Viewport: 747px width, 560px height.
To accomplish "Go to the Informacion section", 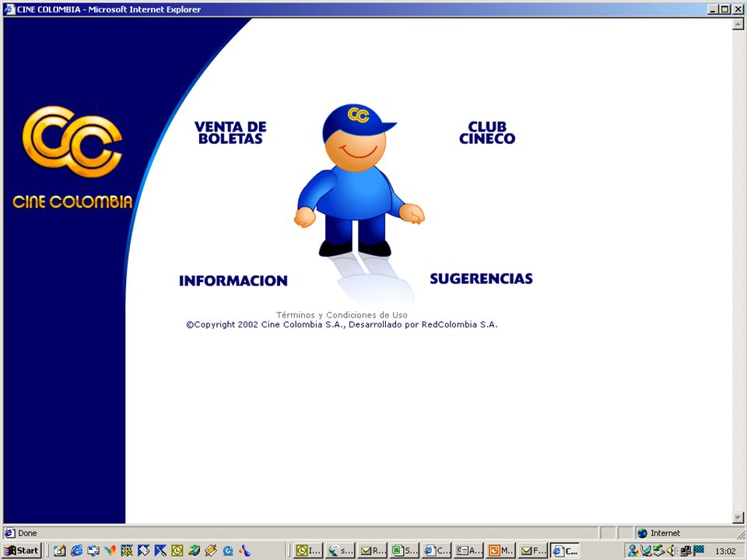I will click(233, 281).
